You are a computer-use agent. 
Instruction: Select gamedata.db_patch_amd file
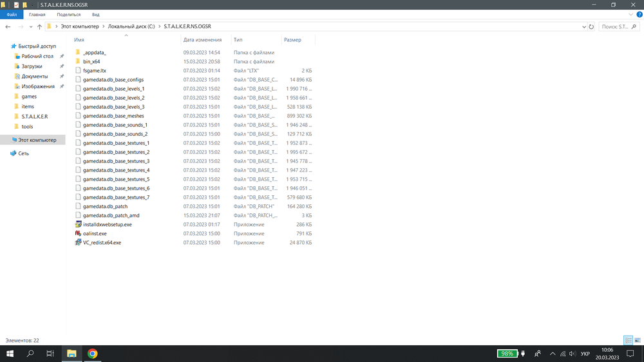point(111,215)
